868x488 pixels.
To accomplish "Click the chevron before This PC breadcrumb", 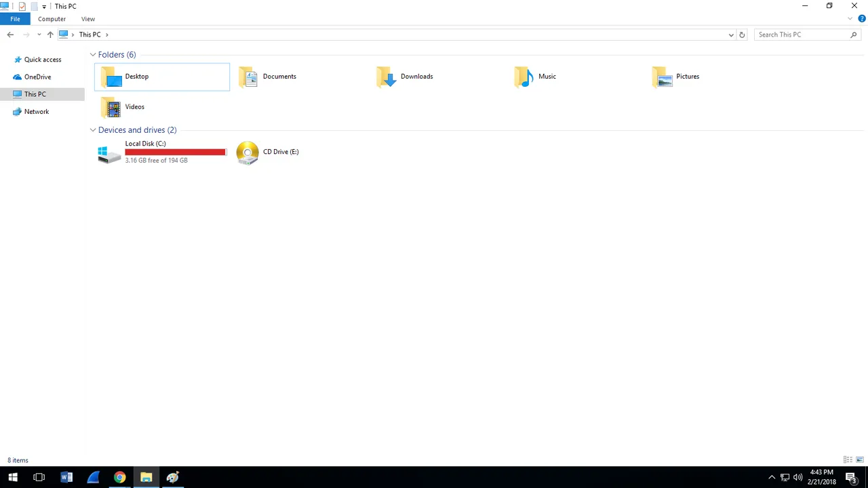I will click(x=73, y=35).
